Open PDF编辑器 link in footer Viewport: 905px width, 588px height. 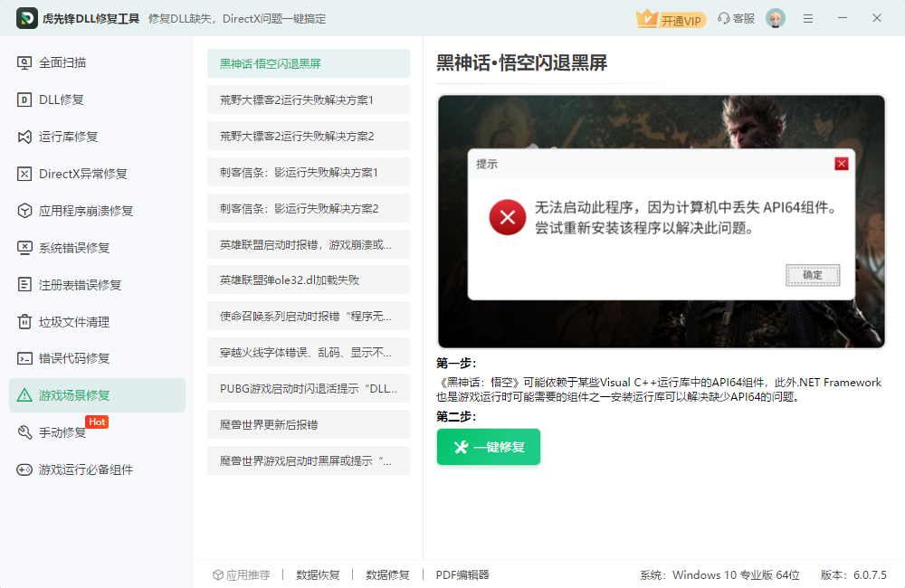click(462, 574)
